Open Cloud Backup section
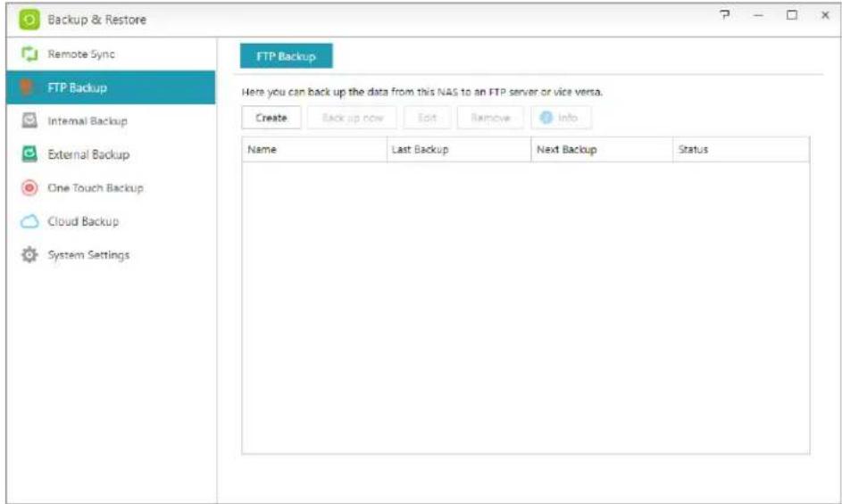Viewport: 842px width, 504px height. (x=111, y=221)
